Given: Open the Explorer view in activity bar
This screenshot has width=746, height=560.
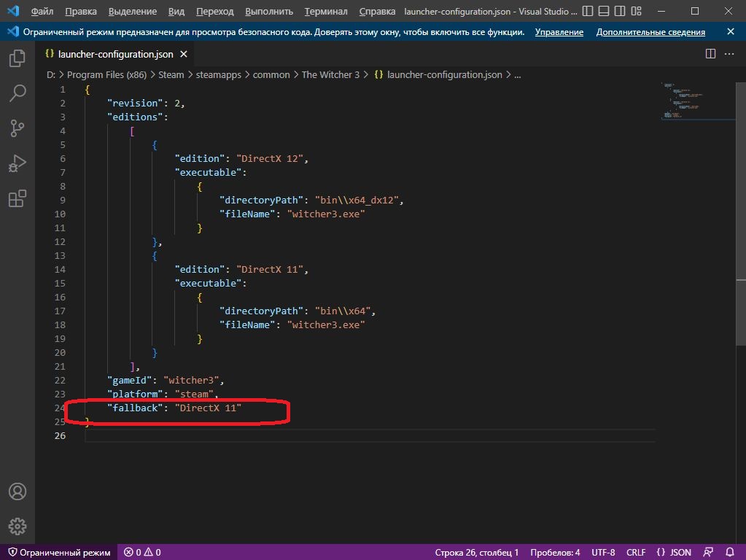Looking at the screenshot, I should click(17, 58).
